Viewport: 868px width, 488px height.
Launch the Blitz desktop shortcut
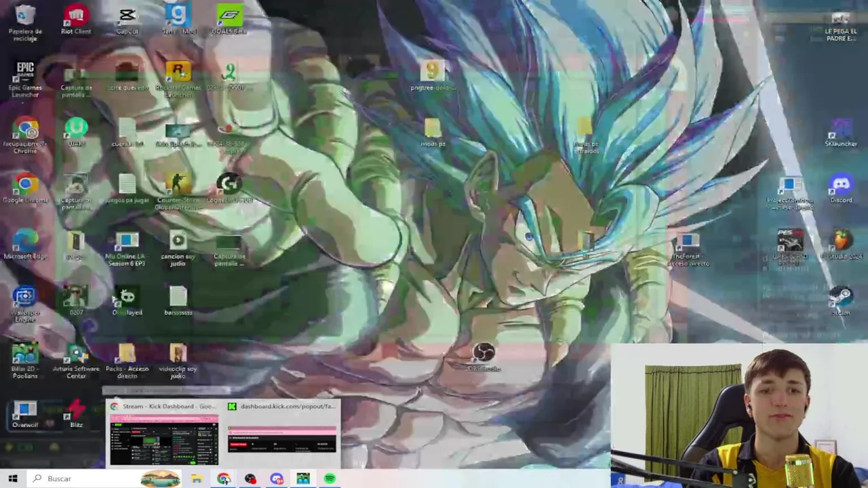76,414
